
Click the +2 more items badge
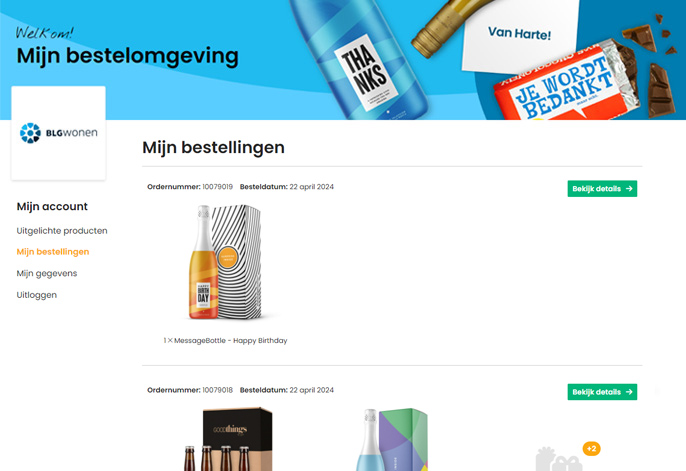coord(592,449)
